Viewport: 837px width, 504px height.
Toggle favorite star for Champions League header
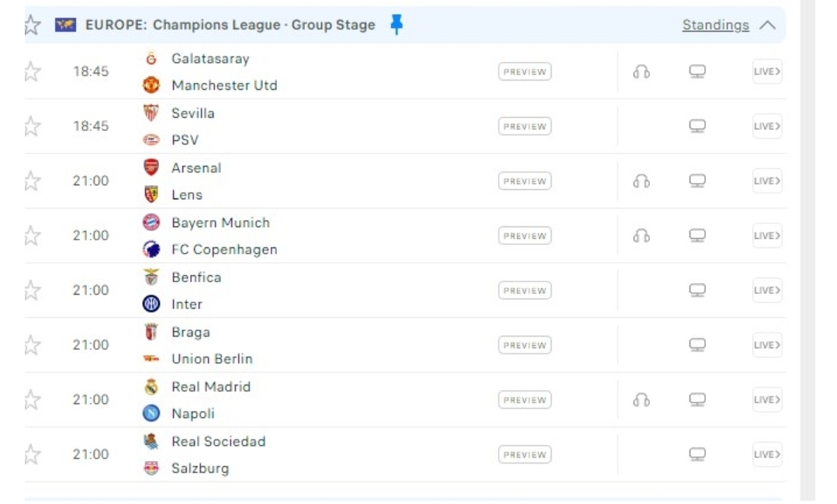(x=32, y=25)
